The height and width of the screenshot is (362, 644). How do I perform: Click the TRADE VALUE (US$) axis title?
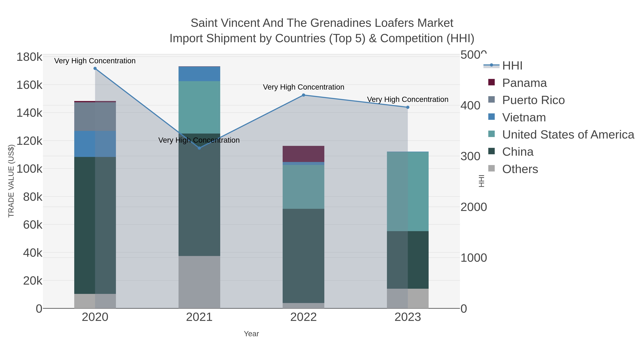pyautogui.click(x=11, y=181)
